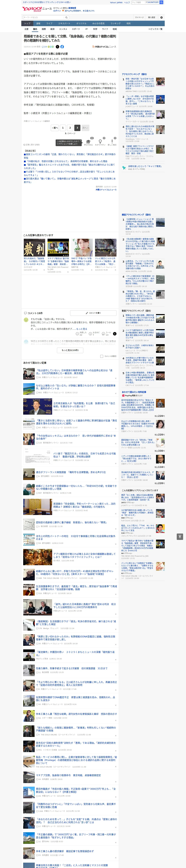
Task: Open the bottom 弁護士ドットコムニュース source link
Action: [x=106, y=190]
